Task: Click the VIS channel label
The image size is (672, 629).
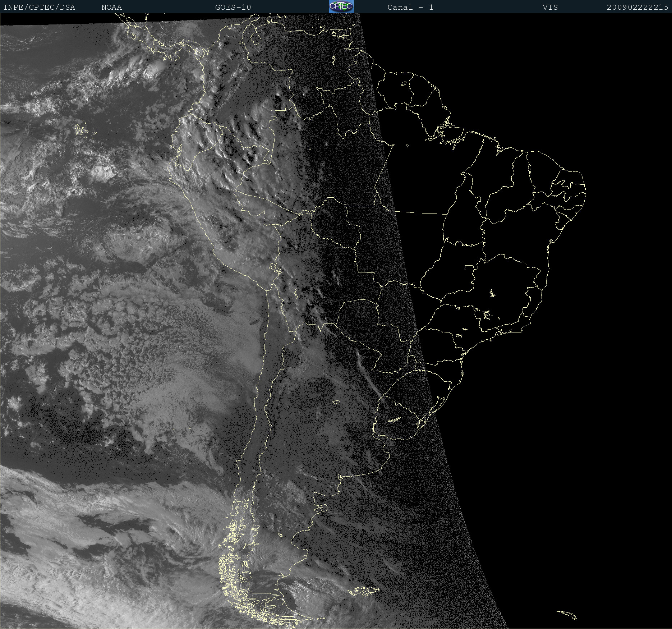Action: click(550, 8)
